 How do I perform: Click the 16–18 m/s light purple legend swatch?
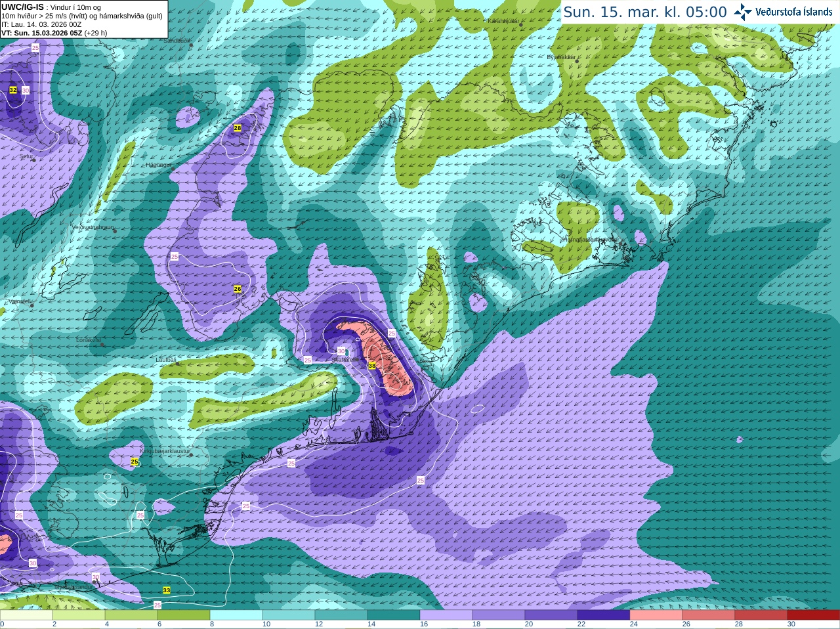pyautogui.click(x=446, y=615)
